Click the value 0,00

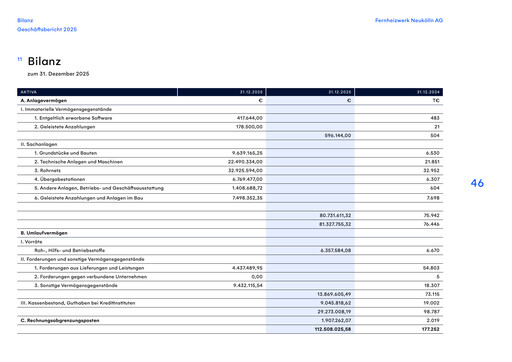click(x=257, y=277)
